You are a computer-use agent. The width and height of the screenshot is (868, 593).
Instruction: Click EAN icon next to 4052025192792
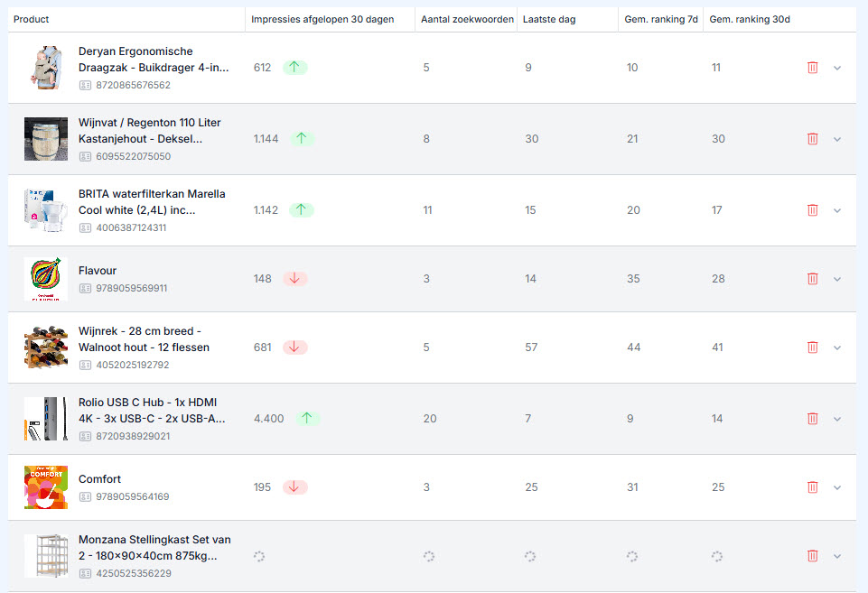tap(85, 365)
